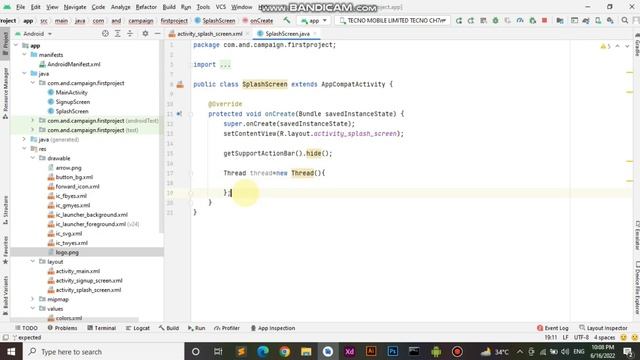
Task: Collapse the values folder
Action: coord(33,309)
